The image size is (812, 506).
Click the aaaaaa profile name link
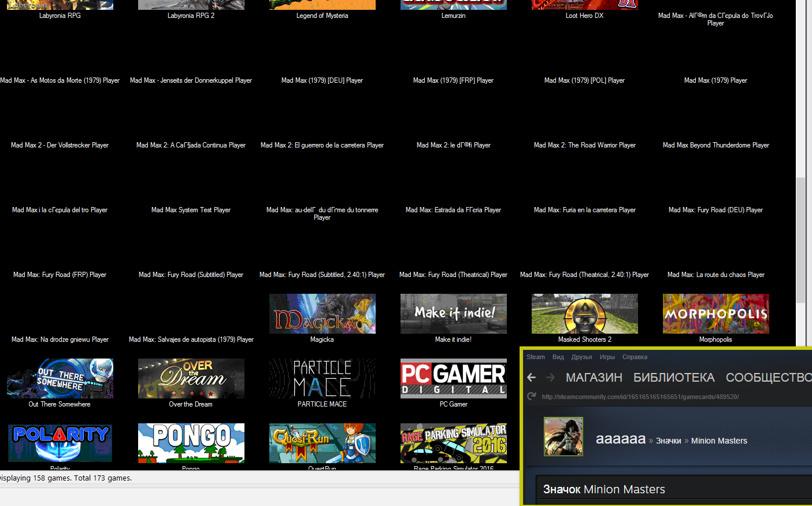click(x=621, y=439)
